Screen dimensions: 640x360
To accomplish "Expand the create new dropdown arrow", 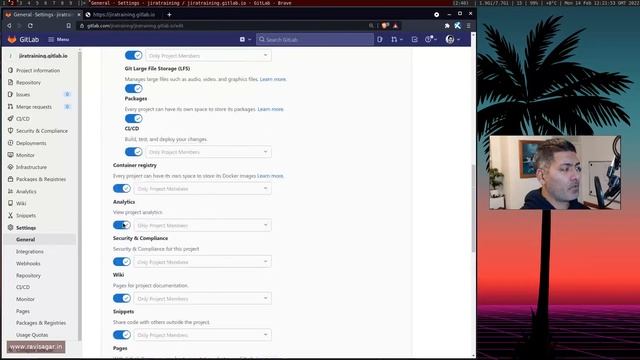I will [x=249, y=40].
